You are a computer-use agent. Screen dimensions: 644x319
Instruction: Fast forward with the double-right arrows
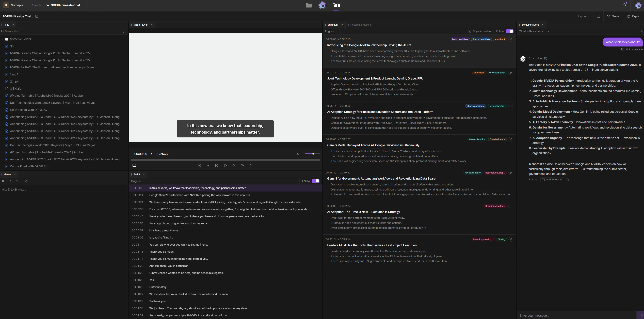point(242,166)
